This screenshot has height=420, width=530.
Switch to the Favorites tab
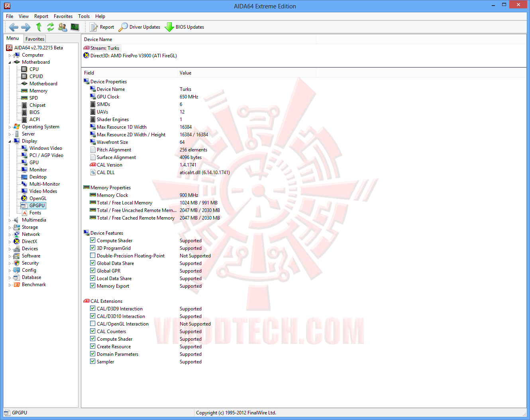35,39
